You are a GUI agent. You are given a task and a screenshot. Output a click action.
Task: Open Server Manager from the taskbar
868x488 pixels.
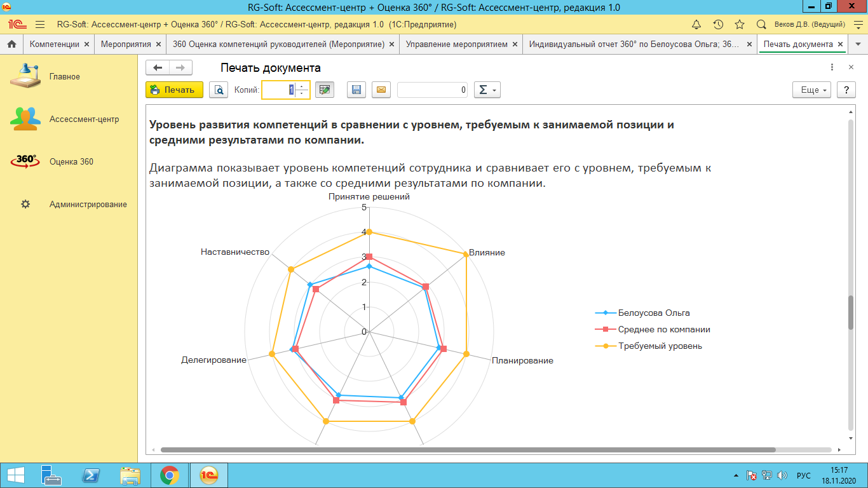(x=51, y=475)
